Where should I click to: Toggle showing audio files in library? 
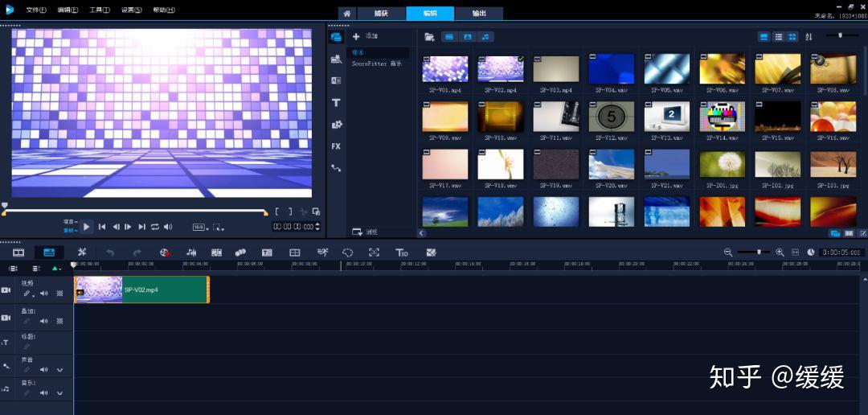485,37
